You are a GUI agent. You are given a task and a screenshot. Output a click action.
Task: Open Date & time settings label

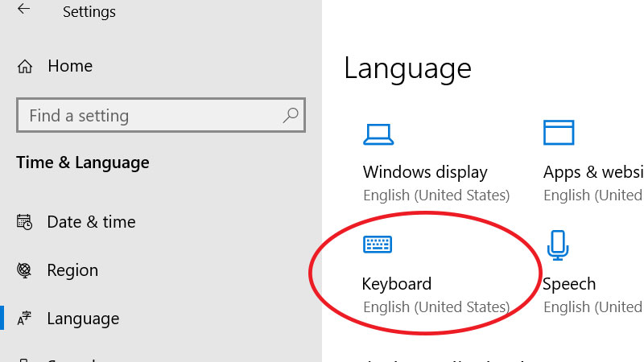91,222
